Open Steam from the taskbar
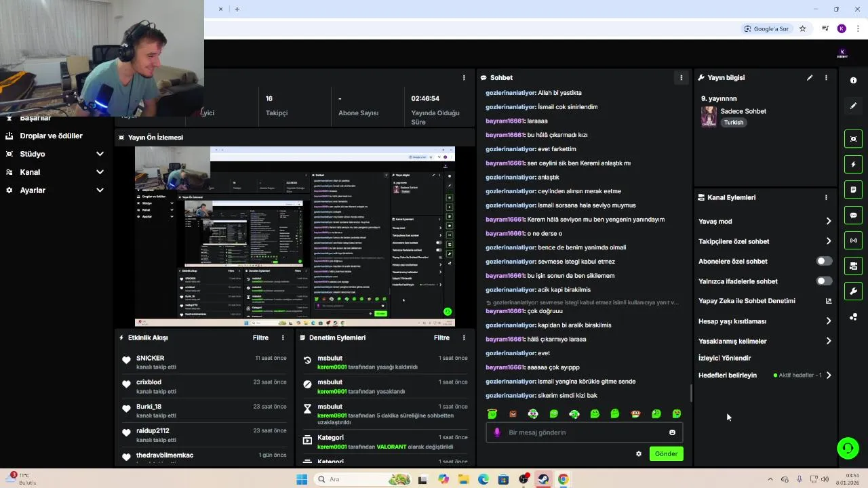 (543, 479)
